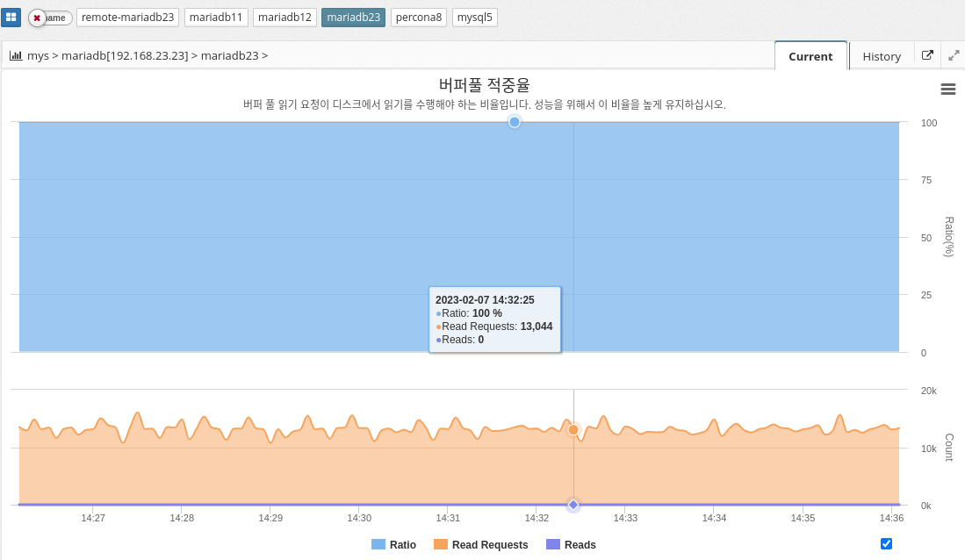Click the bar chart icon in breadcrumb
Viewport: 965px width, 560px height.
16,55
